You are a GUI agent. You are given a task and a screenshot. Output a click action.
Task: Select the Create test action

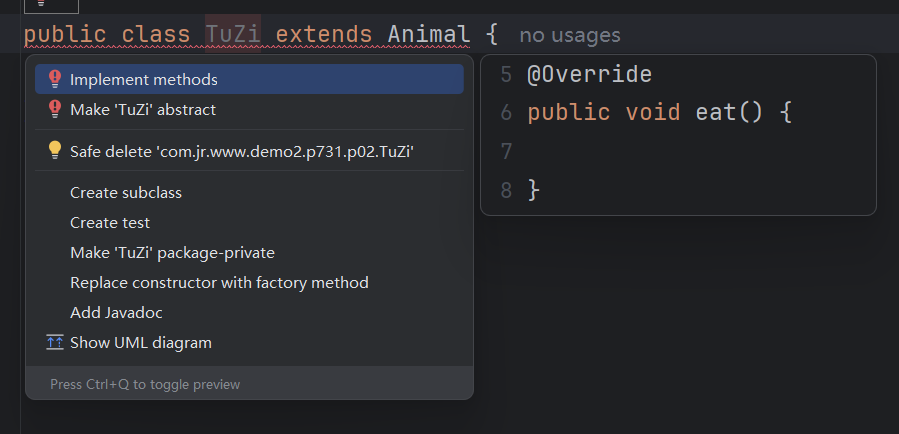click(x=249, y=222)
